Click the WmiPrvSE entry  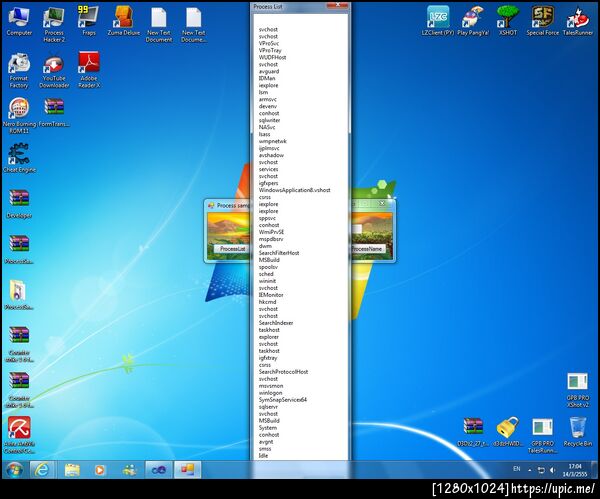point(271,232)
